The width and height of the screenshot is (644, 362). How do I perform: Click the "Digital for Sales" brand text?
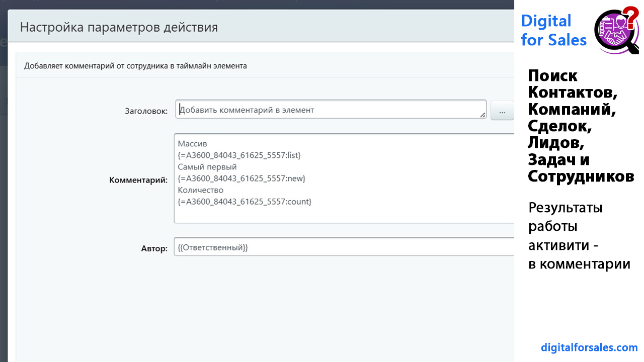pyautogui.click(x=553, y=30)
